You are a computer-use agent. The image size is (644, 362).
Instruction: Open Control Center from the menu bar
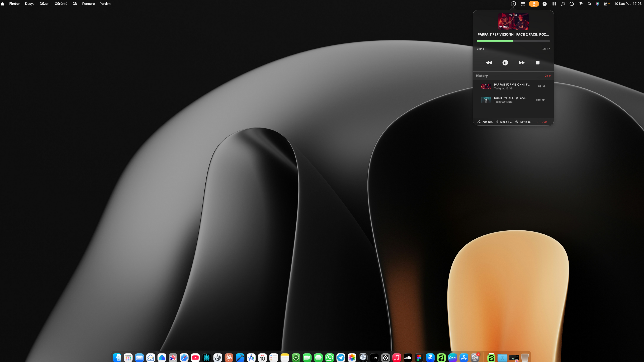(606, 4)
